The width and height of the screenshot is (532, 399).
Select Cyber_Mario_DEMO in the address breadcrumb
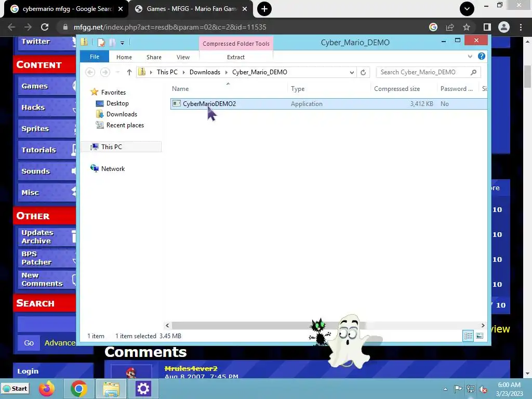[260, 72]
